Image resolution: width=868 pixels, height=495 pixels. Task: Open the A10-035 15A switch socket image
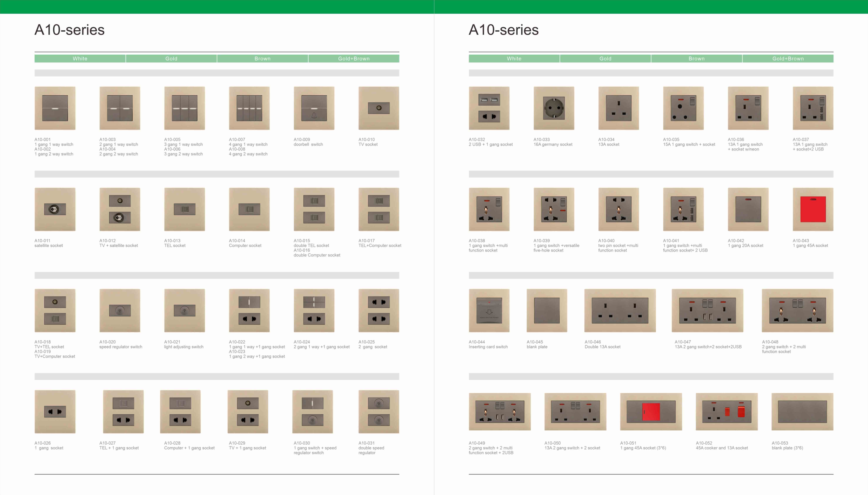click(x=683, y=108)
